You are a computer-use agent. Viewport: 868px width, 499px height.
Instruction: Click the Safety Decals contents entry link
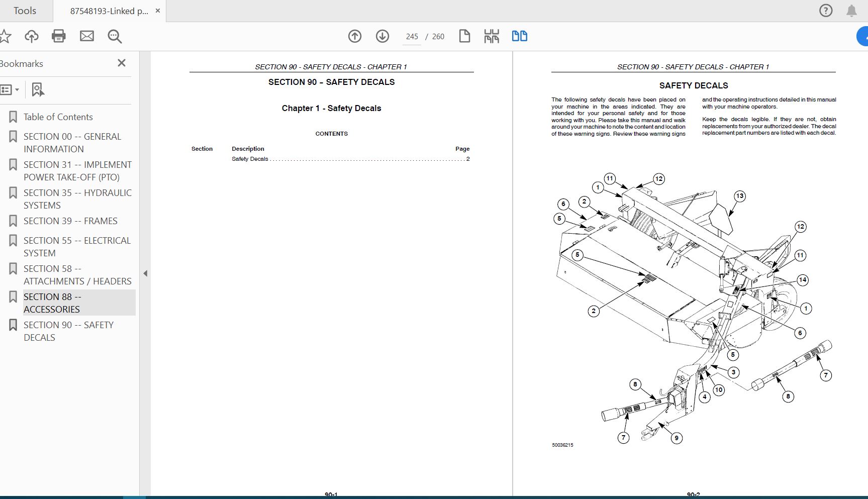point(350,159)
